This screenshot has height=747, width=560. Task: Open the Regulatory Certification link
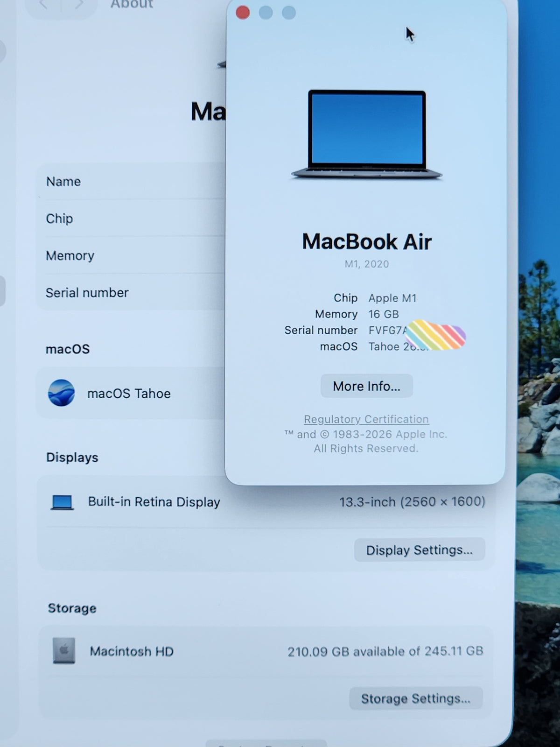[x=366, y=419]
